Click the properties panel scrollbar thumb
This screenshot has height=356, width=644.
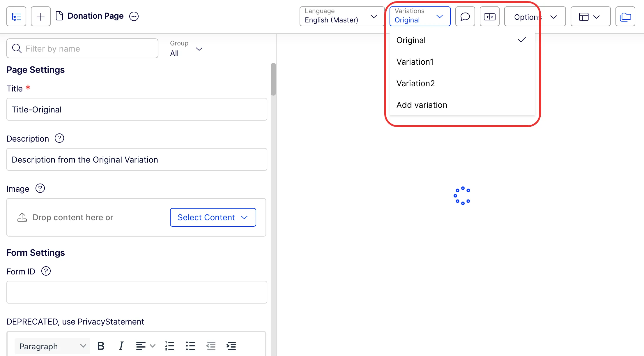tap(273, 79)
